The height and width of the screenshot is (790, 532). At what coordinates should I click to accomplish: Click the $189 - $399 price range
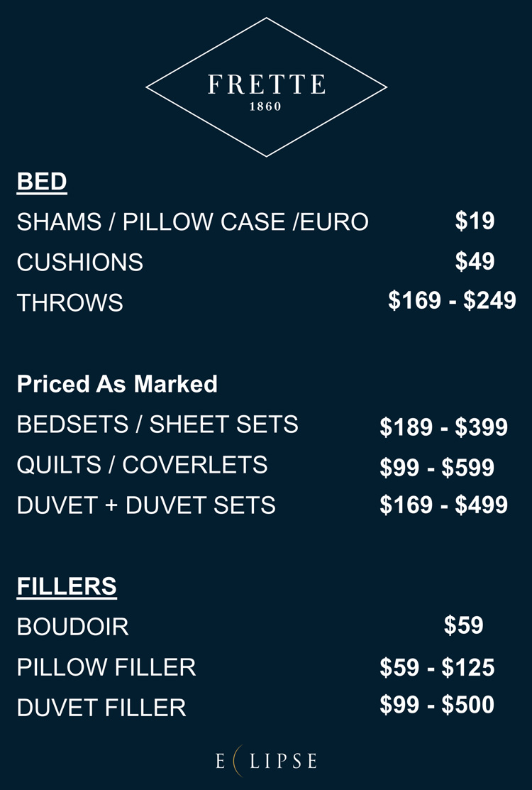[443, 427]
